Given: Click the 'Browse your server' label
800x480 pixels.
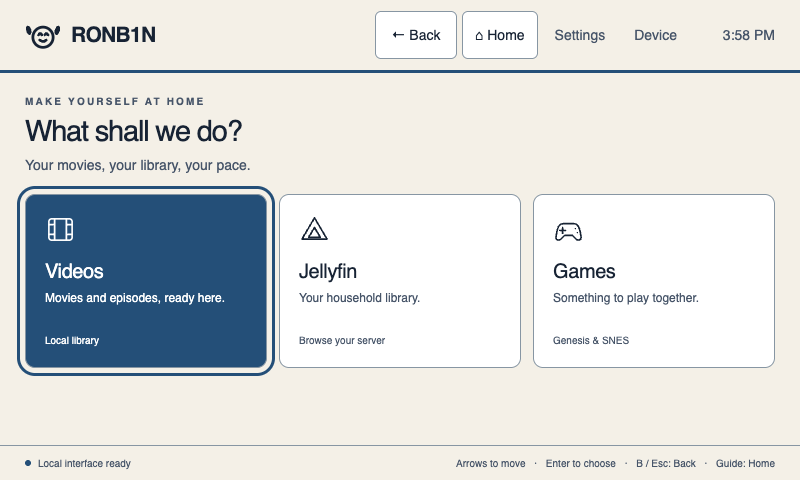Looking at the screenshot, I should tap(342, 341).
